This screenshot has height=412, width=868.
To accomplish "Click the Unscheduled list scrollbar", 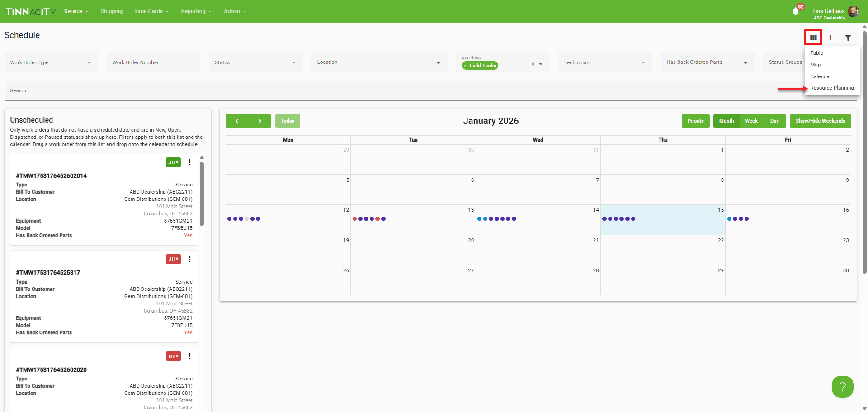I will pyautogui.click(x=202, y=194).
